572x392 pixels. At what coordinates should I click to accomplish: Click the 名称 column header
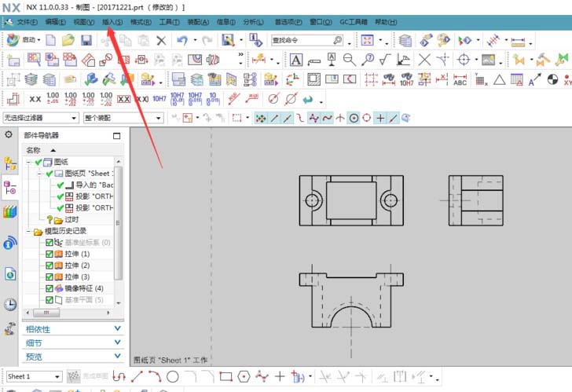point(33,150)
